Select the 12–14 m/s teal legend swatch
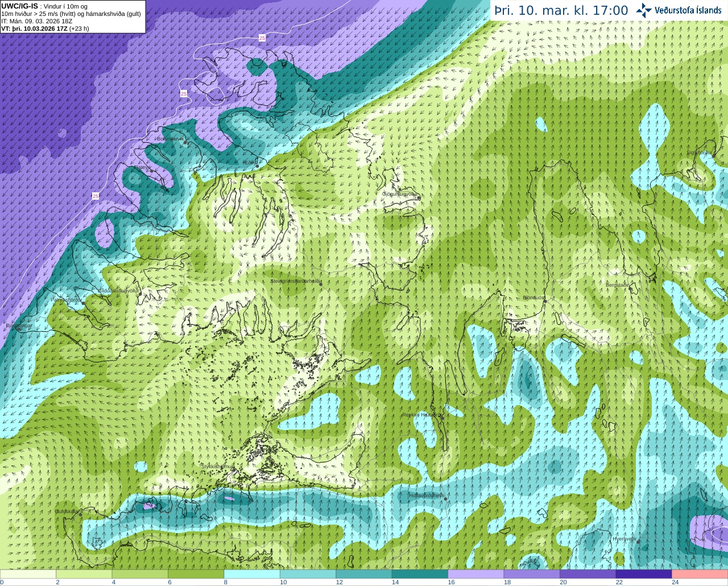The image size is (728, 586). click(364, 573)
